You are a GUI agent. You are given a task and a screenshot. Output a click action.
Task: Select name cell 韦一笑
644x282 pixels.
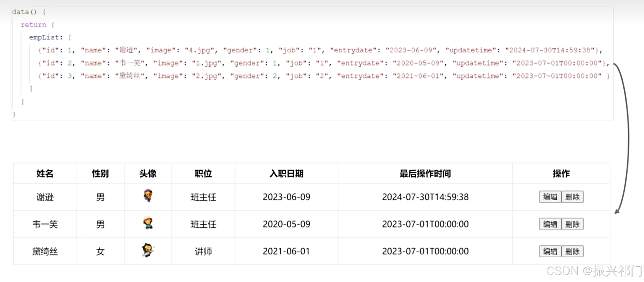click(x=45, y=224)
